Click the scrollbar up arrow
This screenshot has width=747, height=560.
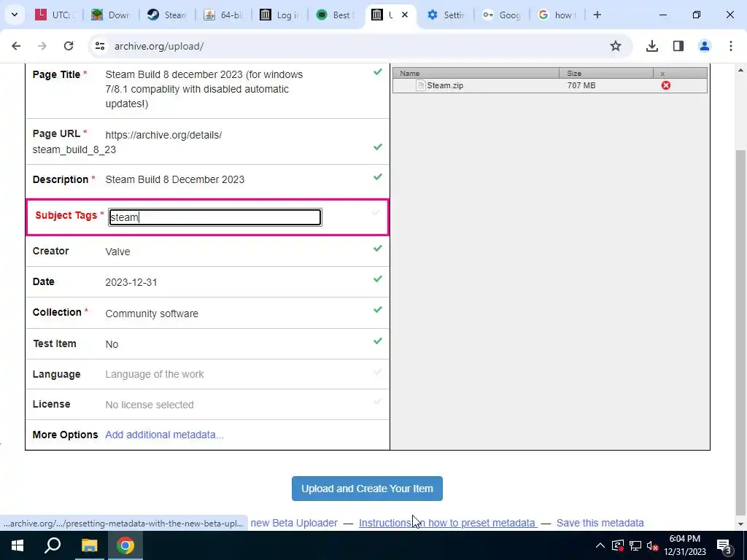click(741, 70)
